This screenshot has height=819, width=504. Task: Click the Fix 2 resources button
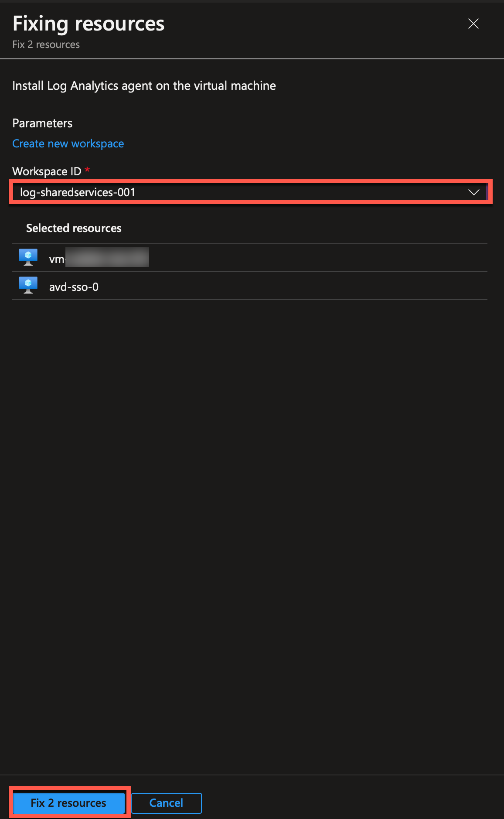[x=69, y=803]
